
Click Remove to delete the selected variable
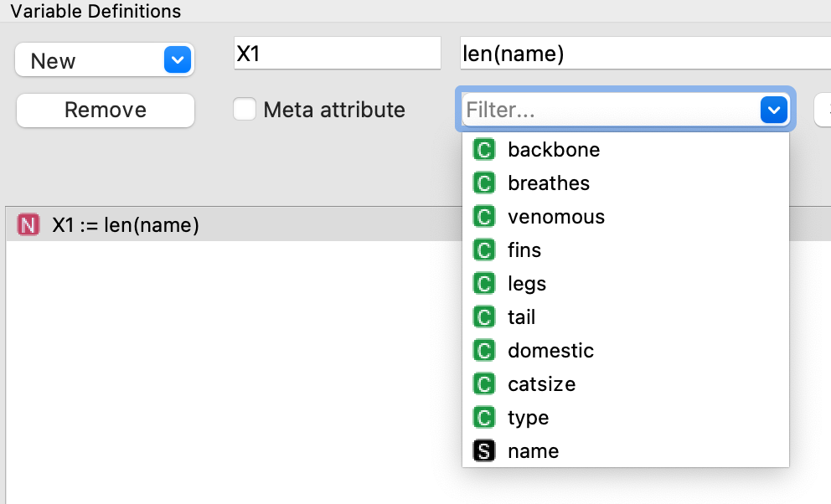(x=105, y=110)
